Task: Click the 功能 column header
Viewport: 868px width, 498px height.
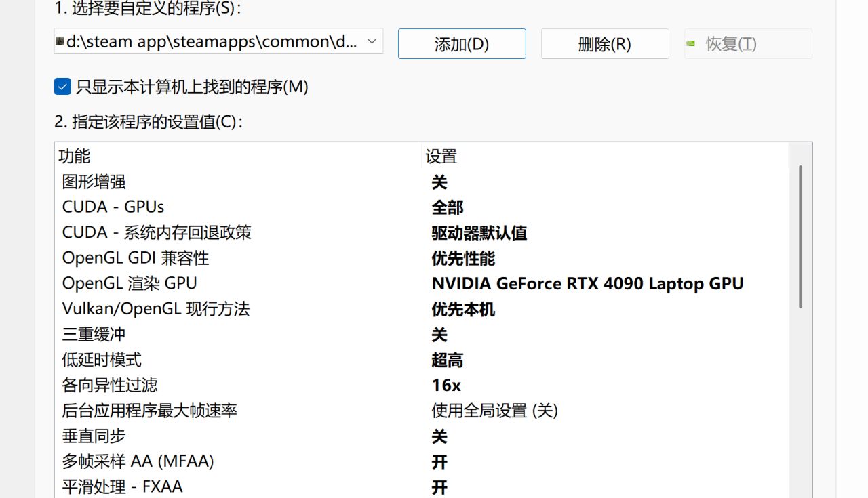Action: click(x=238, y=157)
